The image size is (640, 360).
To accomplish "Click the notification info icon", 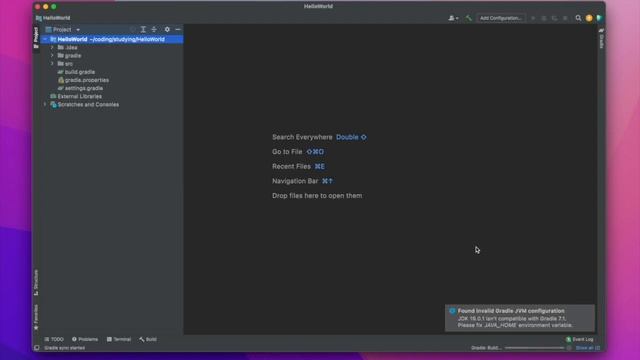I will [x=452, y=311].
